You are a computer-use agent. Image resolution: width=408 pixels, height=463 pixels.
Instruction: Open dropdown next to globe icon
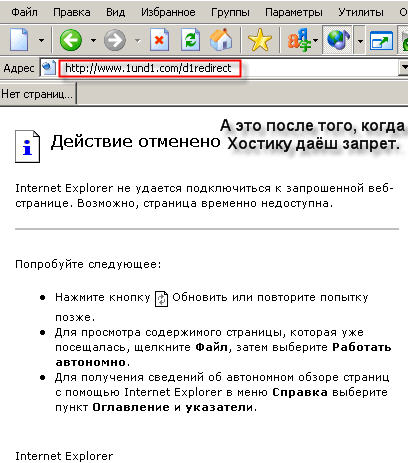pos(360,41)
